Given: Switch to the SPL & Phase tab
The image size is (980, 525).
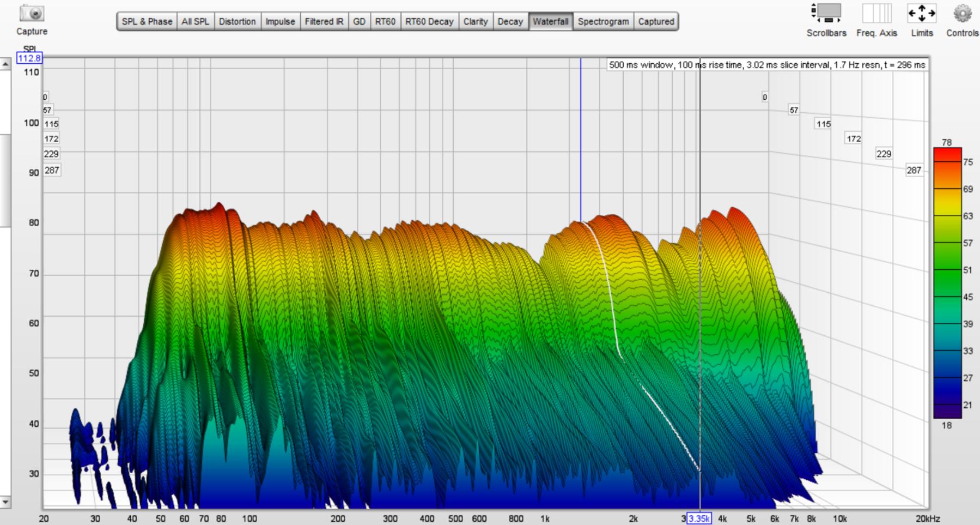Looking at the screenshot, I should (147, 22).
